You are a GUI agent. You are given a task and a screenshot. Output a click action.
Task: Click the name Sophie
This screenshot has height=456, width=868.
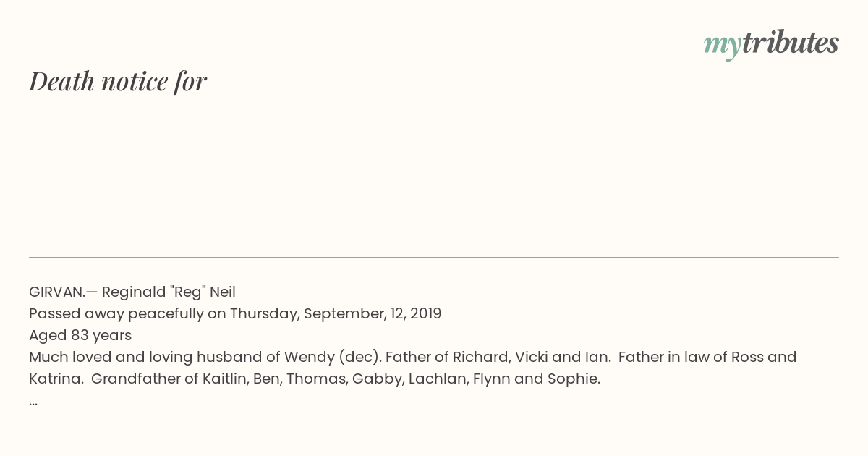[576, 379]
